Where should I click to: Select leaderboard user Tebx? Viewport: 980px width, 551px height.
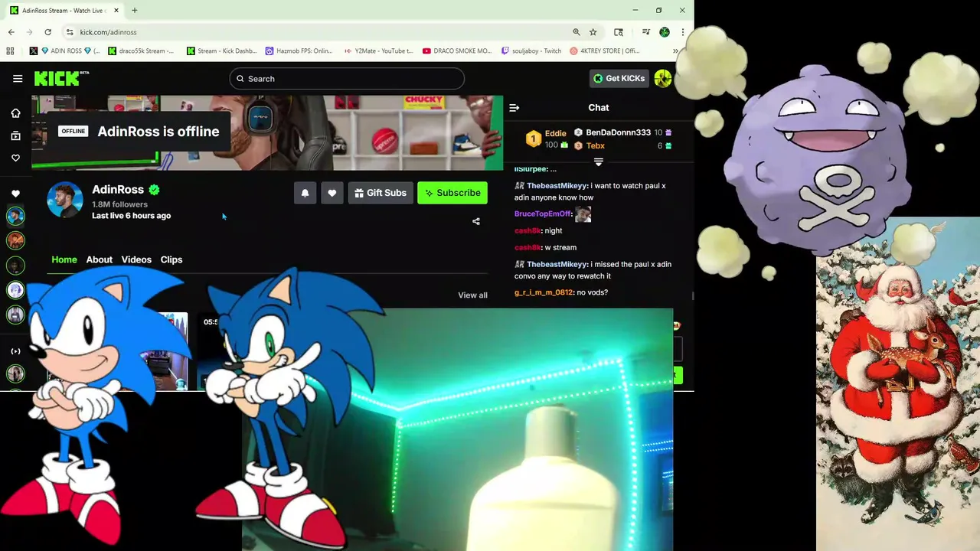595,145
